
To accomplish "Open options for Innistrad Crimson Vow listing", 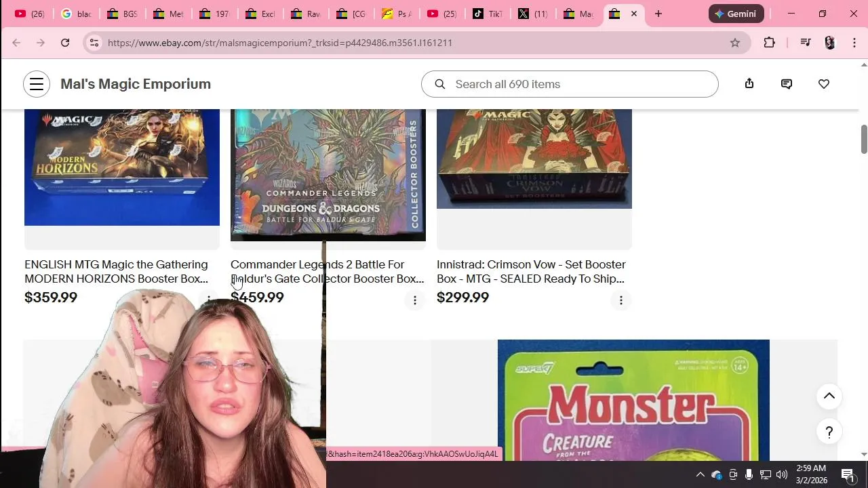I will (x=621, y=300).
